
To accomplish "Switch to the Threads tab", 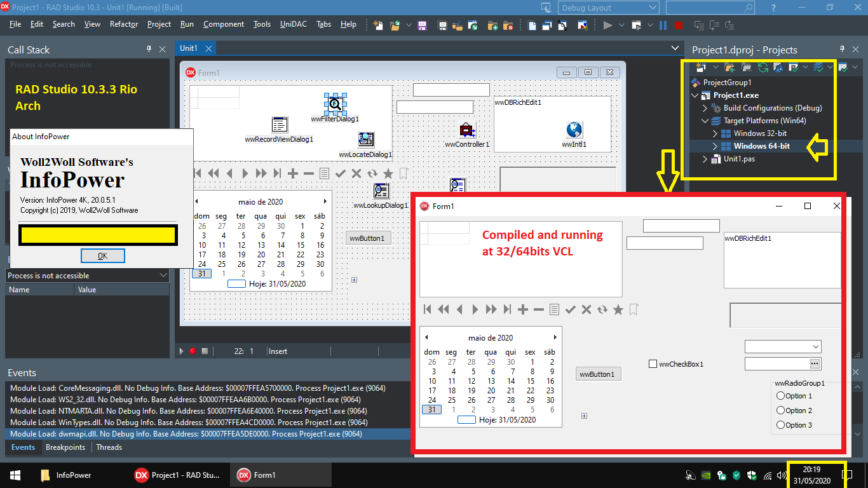I will pyautogui.click(x=109, y=447).
